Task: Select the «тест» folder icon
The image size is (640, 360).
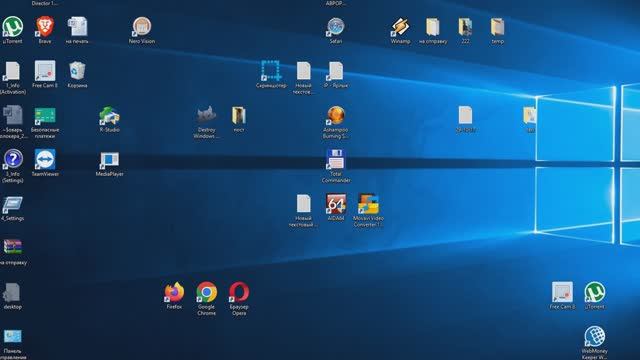Action: (239, 116)
